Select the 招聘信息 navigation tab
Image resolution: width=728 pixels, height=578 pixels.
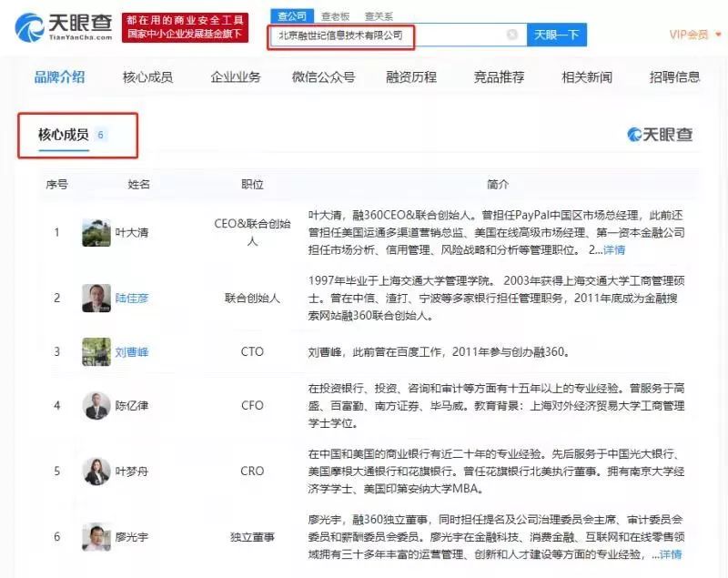click(674, 77)
